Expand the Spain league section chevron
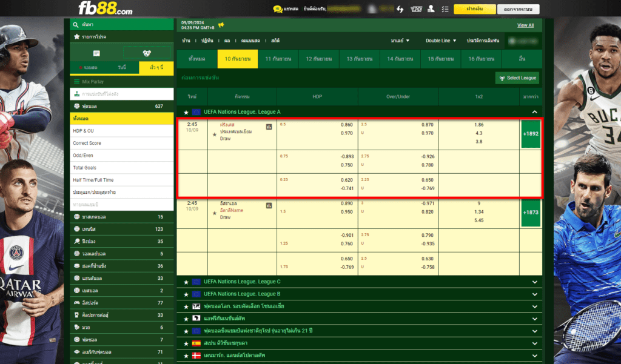621x364 pixels. point(535,343)
